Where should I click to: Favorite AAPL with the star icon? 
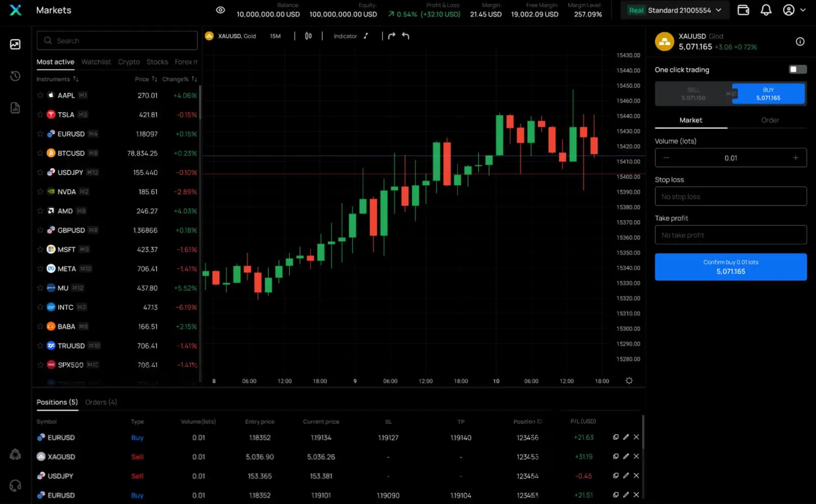coord(40,95)
